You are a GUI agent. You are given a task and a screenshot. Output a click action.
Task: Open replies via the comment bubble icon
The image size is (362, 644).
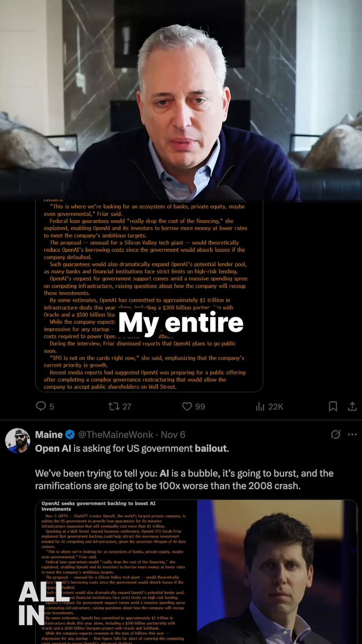[41, 406]
